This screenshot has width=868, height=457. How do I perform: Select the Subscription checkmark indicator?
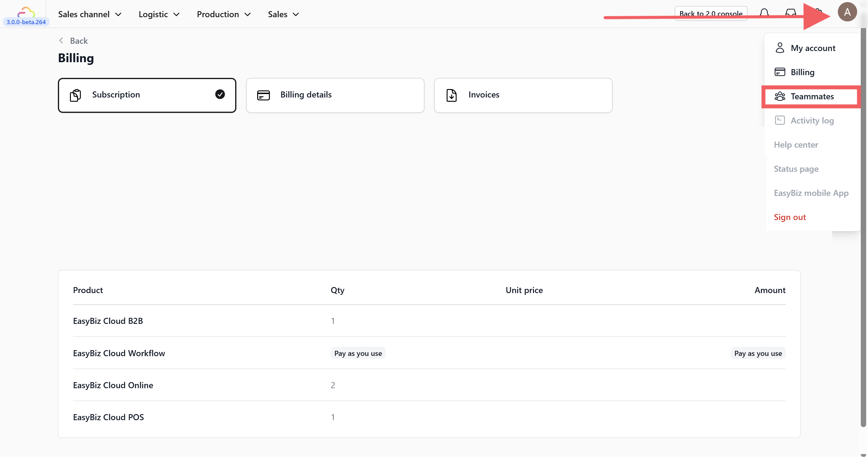pos(220,94)
